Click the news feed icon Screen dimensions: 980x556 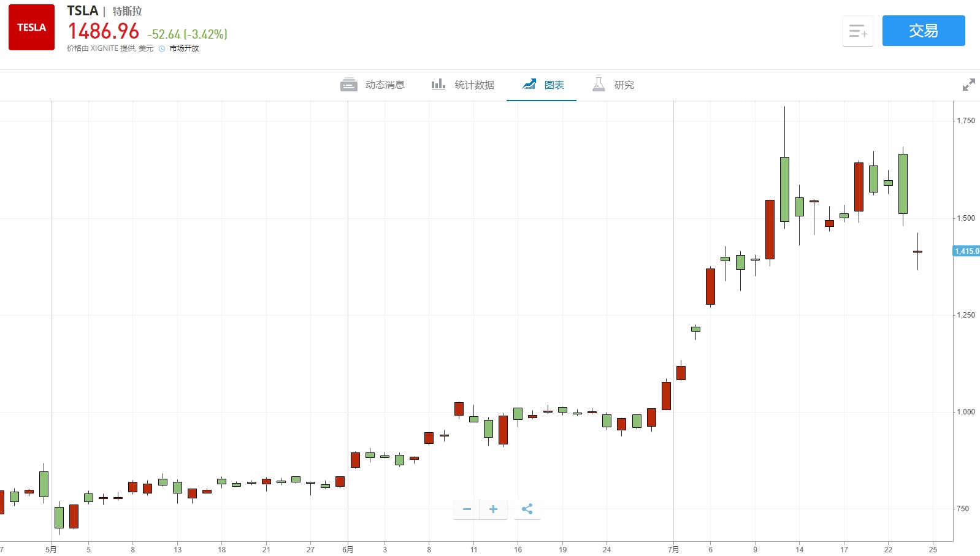pyautogui.click(x=348, y=85)
